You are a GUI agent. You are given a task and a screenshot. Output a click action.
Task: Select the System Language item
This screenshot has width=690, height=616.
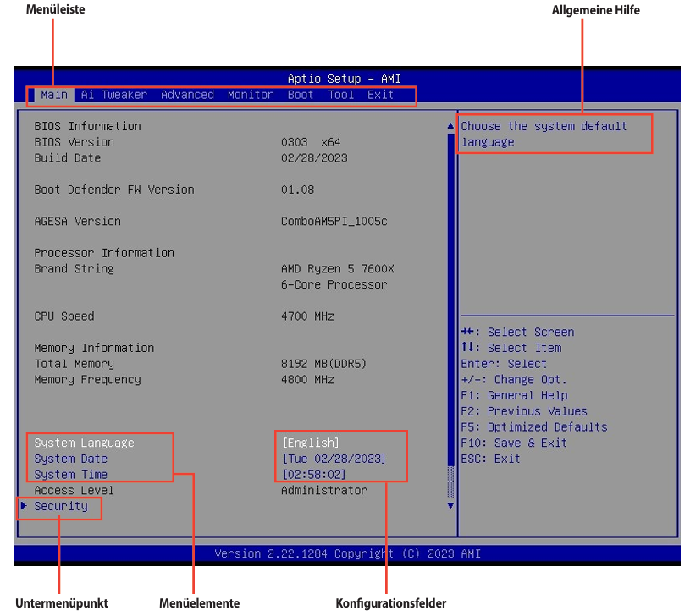[x=85, y=443]
